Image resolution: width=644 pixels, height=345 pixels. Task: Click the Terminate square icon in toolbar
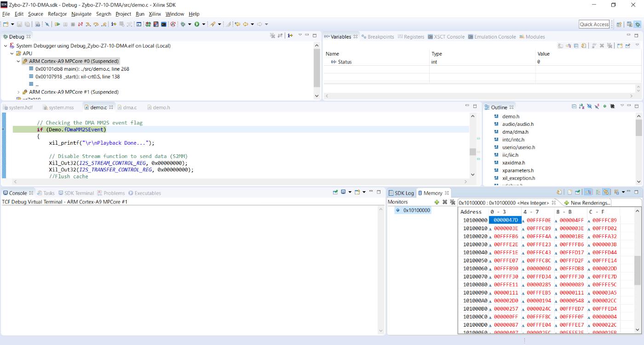pos(73,24)
